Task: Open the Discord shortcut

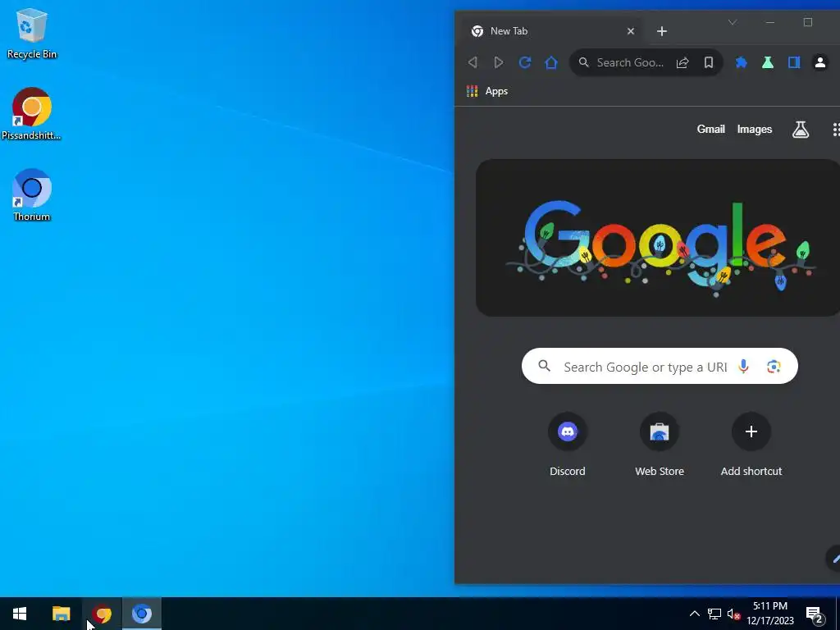Action: point(568,445)
